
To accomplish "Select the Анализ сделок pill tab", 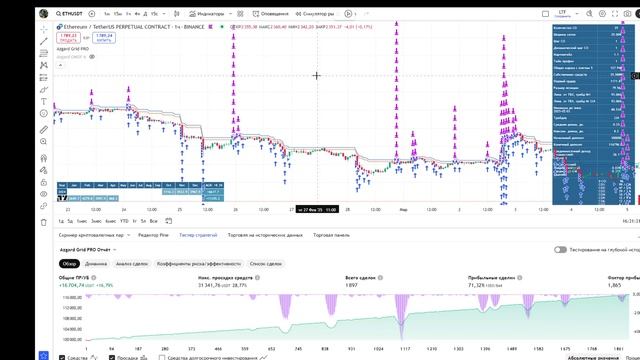I will (x=131, y=264).
